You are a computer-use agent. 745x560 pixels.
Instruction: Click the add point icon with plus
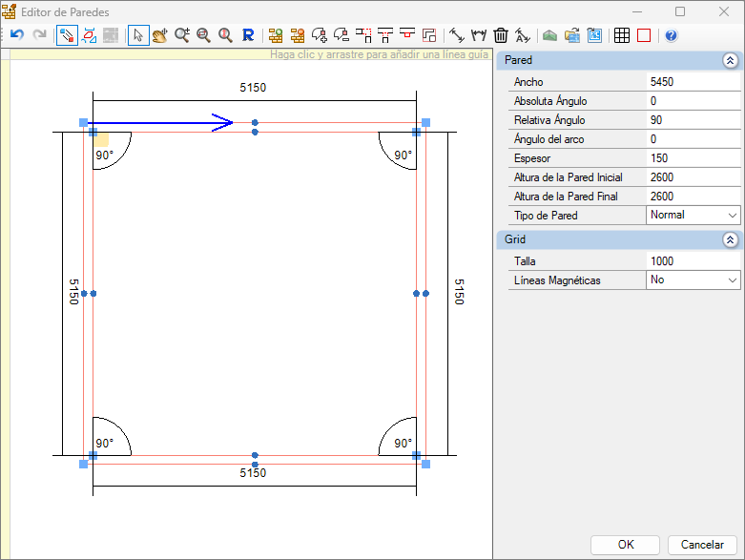[320, 35]
